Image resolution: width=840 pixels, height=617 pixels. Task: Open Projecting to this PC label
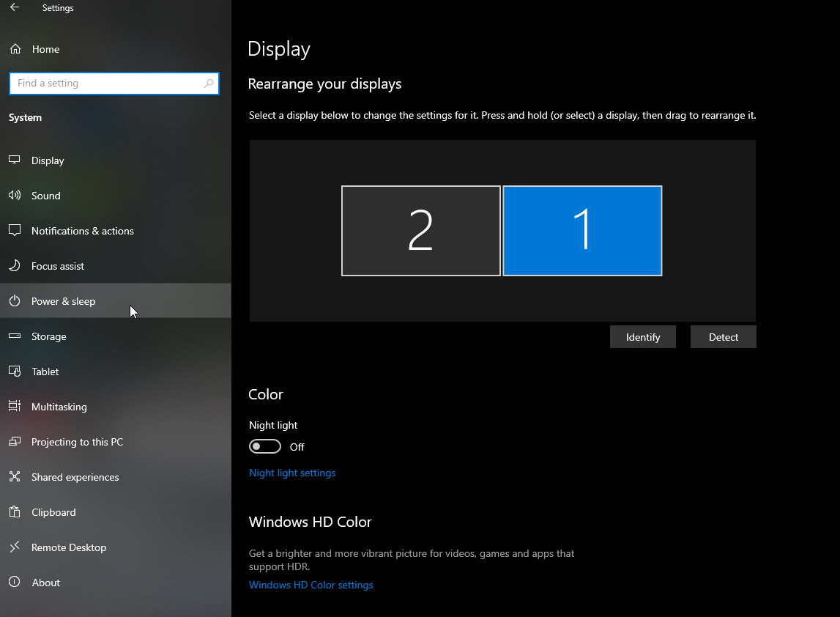tap(77, 443)
